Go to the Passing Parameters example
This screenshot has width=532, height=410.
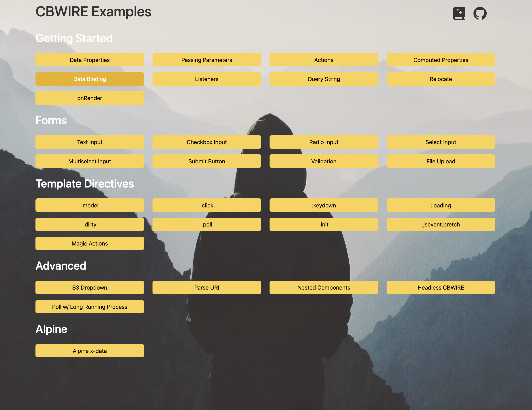(207, 60)
